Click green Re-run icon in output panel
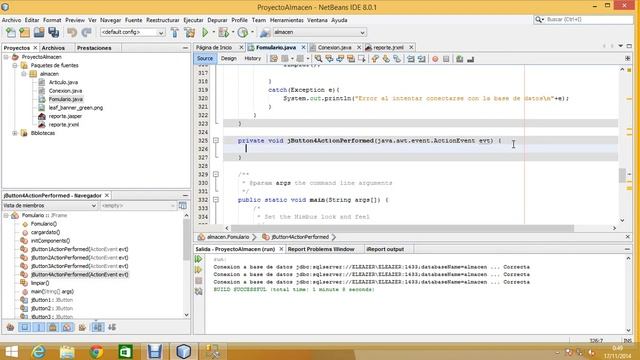The width and height of the screenshot is (640, 360). point(199,259)
